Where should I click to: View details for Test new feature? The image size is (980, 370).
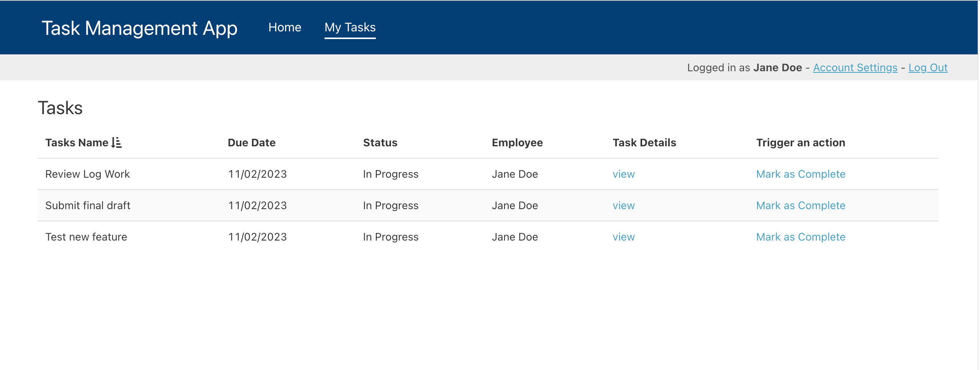tap(623, 237)
